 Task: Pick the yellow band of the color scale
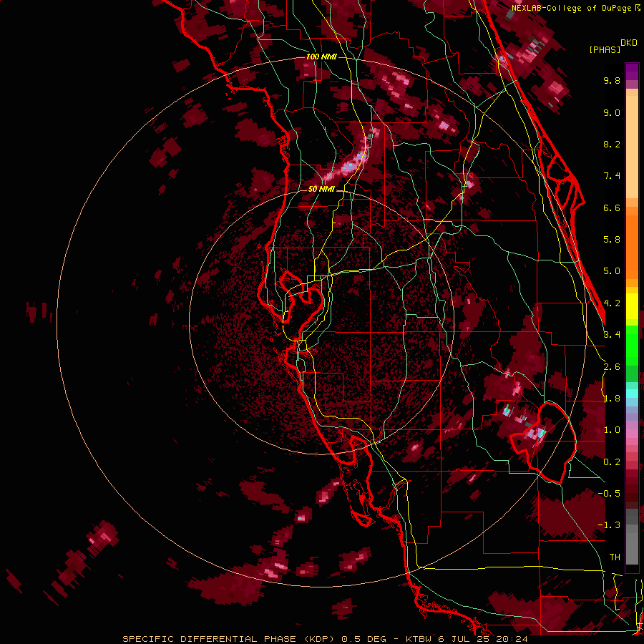pos(632,306)
